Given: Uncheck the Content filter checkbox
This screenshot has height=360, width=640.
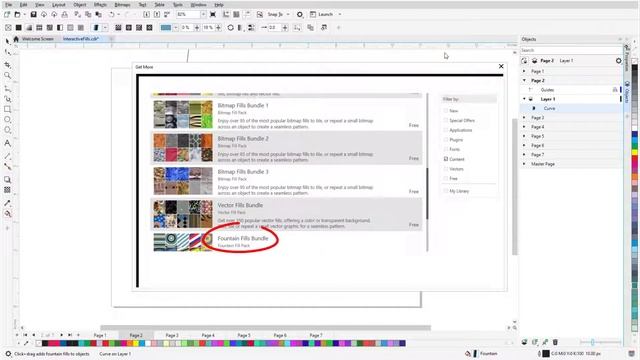Looking at the screenshot, I should 446,159.
